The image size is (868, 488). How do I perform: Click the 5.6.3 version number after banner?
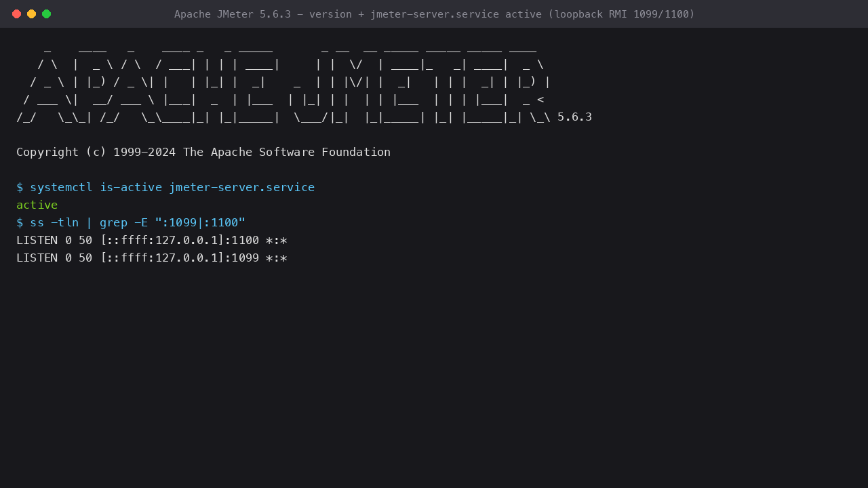(x=574, y=117)
